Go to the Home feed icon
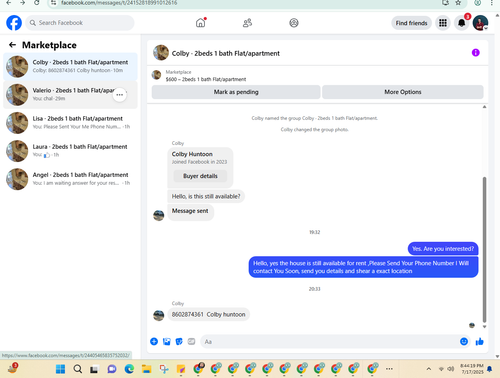This screenshot has height=378, width=500. [200, 23]
